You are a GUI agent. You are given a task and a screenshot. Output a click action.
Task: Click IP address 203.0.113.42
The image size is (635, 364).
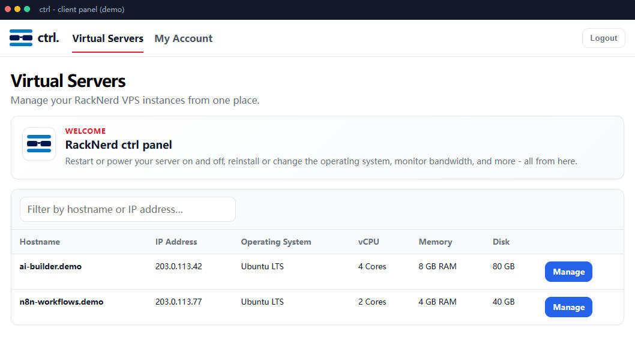179,266
